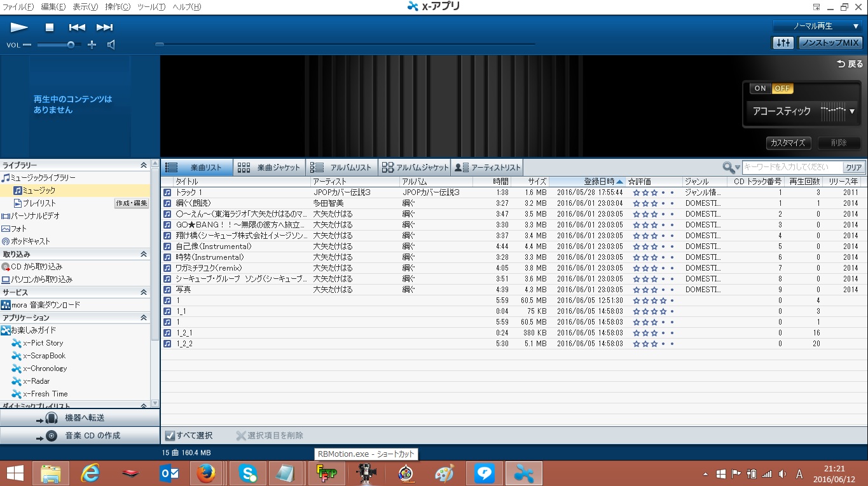Viewport: 868px width, 486px height.
Task: Go back to the previous track
Action: tap(77, 27)
